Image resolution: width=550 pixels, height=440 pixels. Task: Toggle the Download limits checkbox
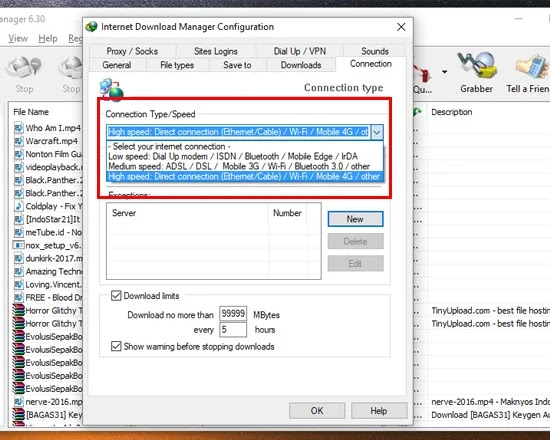[116, 295]
